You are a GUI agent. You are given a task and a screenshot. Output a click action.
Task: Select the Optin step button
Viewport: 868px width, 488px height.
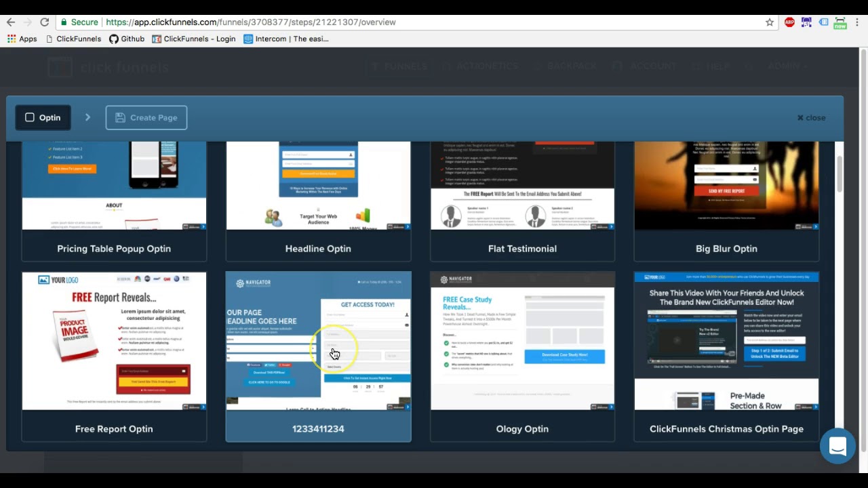(x=43, y=117)
